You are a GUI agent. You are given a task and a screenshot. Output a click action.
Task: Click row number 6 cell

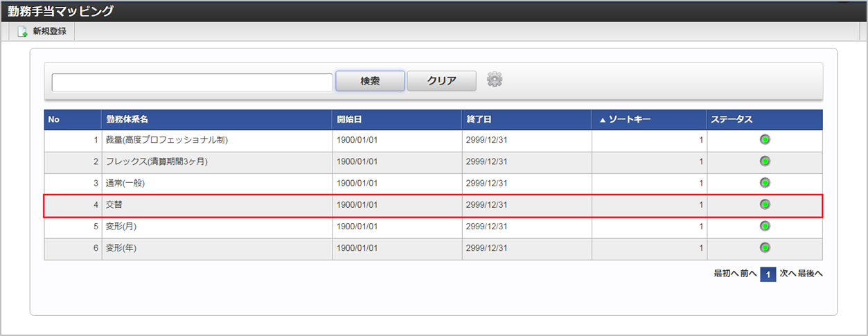[73, 248]
